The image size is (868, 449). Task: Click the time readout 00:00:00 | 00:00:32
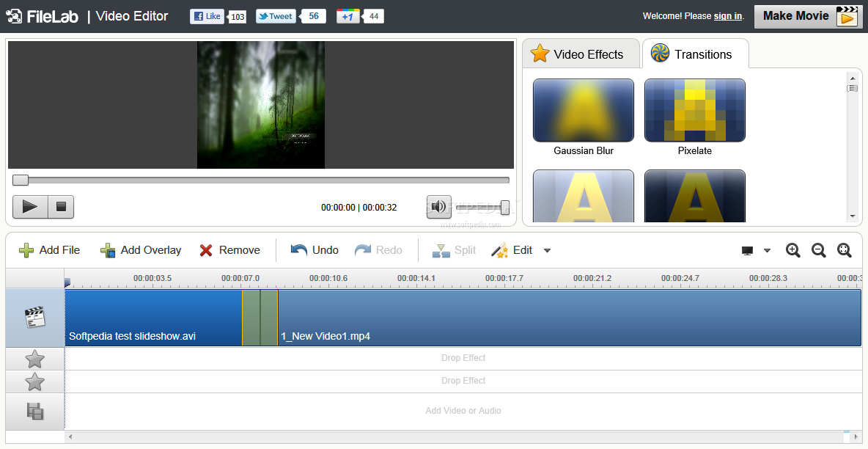tap(358, 208)
